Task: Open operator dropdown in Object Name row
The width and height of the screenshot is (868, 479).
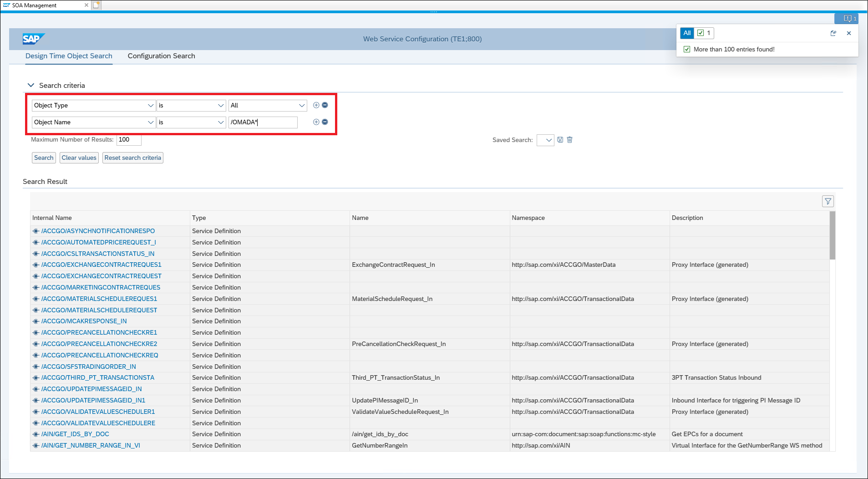Action: (221, 122)
